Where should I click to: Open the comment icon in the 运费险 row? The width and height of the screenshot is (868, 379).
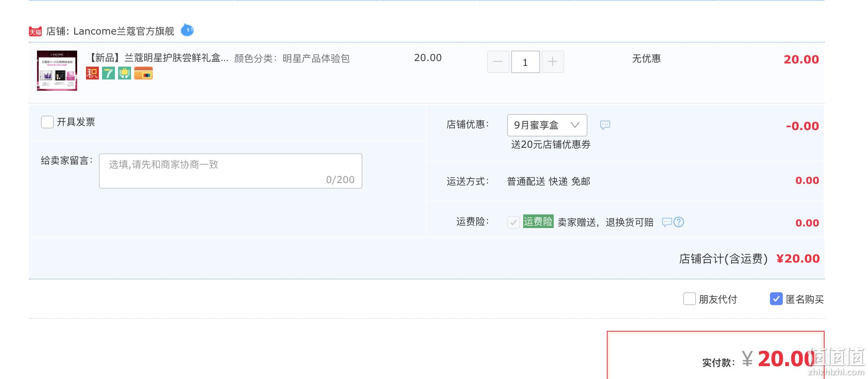tap(667, 222)
